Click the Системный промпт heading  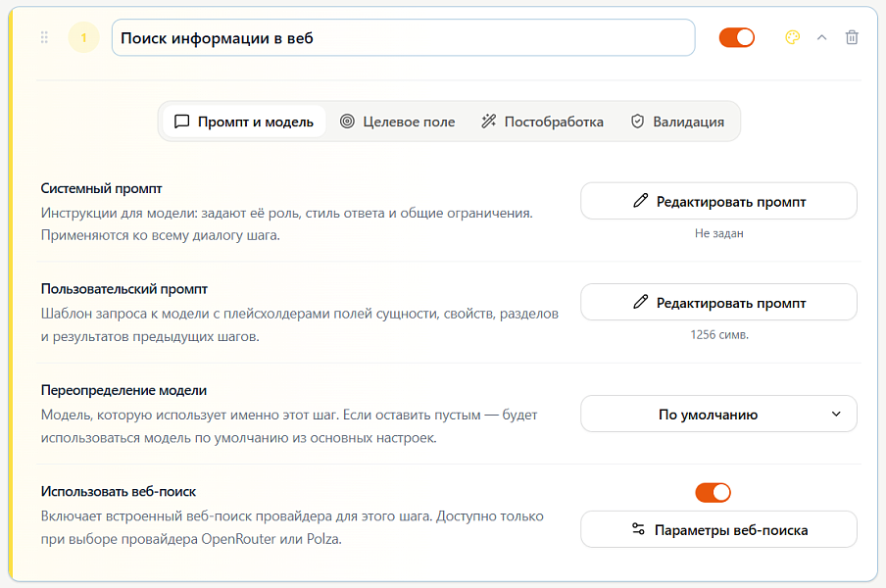[101, 189]
